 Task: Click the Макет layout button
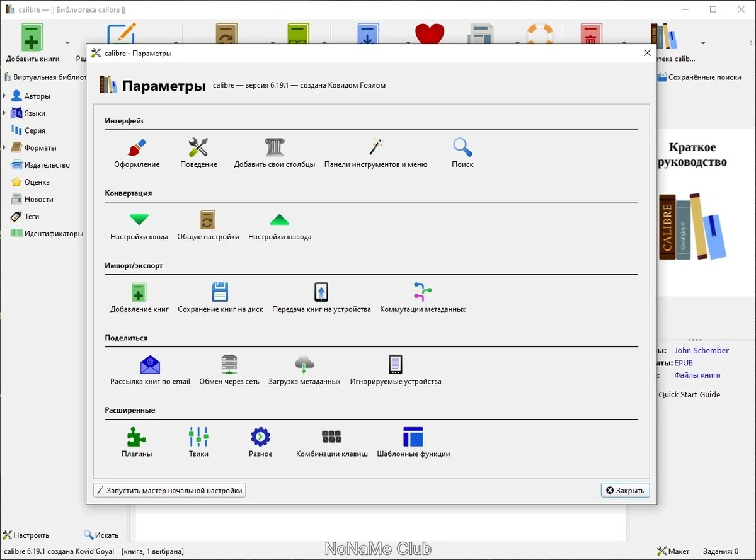(673, 551)
